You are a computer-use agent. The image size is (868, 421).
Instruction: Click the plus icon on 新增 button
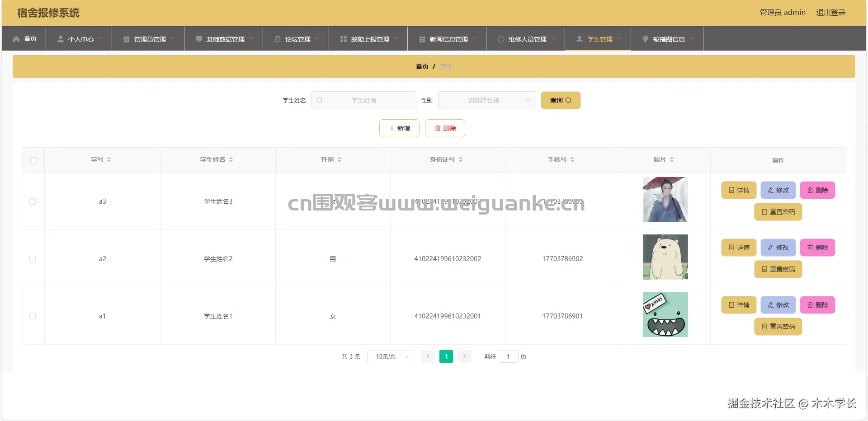pyautogui.click(x=392, y=128)
